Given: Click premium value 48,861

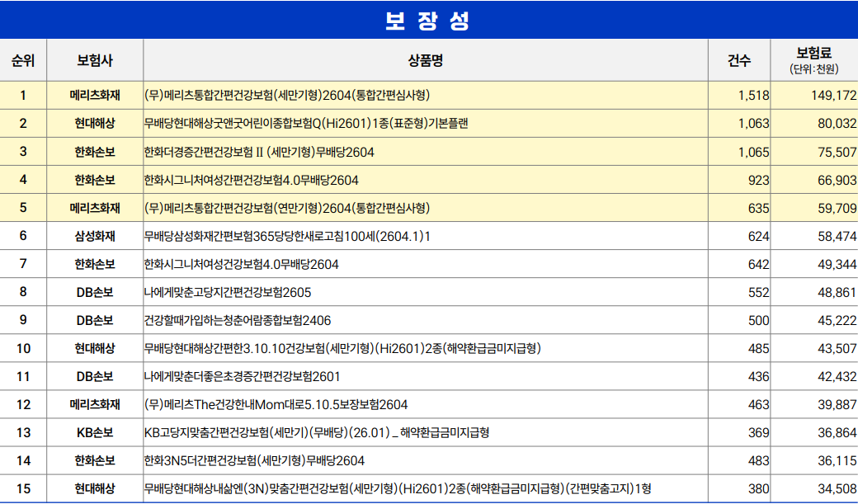Looking at the screenshot, I should [837, 293].
